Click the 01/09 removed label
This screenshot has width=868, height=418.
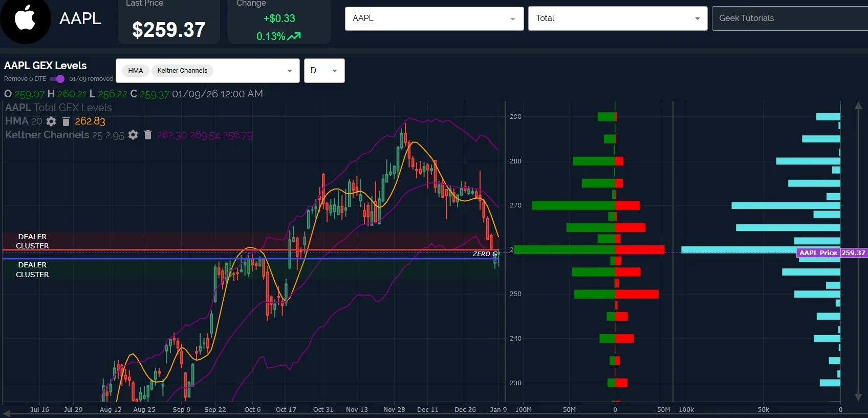pos(91,79)
